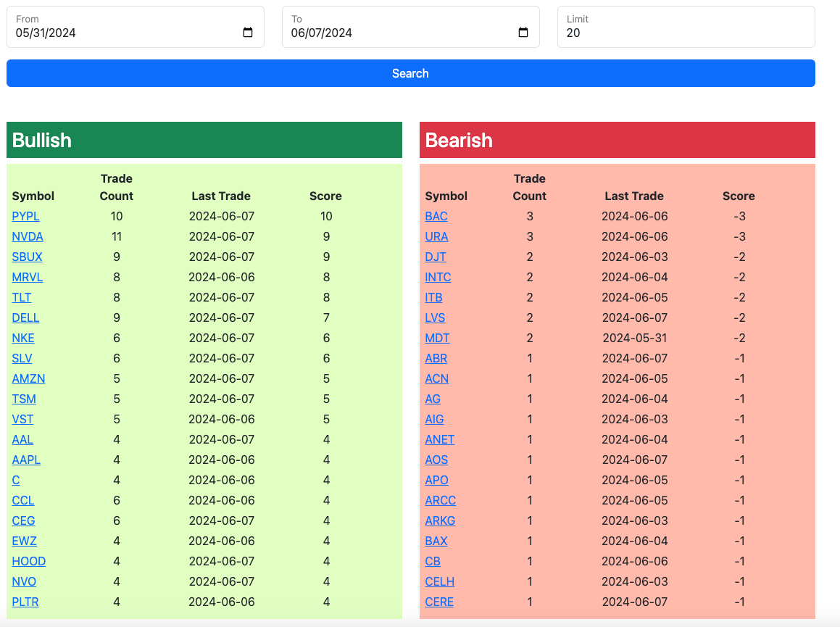
Task: Open the From date calendar picker icon
Action: [x=247, y=33]
